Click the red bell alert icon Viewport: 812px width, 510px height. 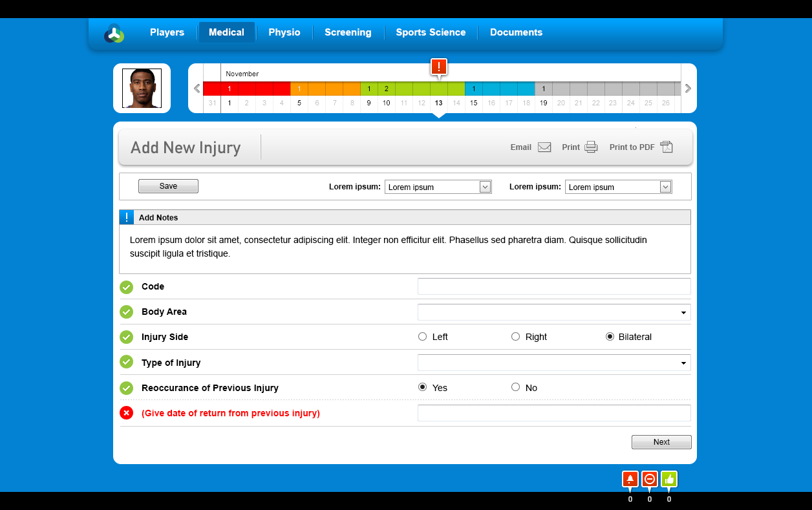630,479
